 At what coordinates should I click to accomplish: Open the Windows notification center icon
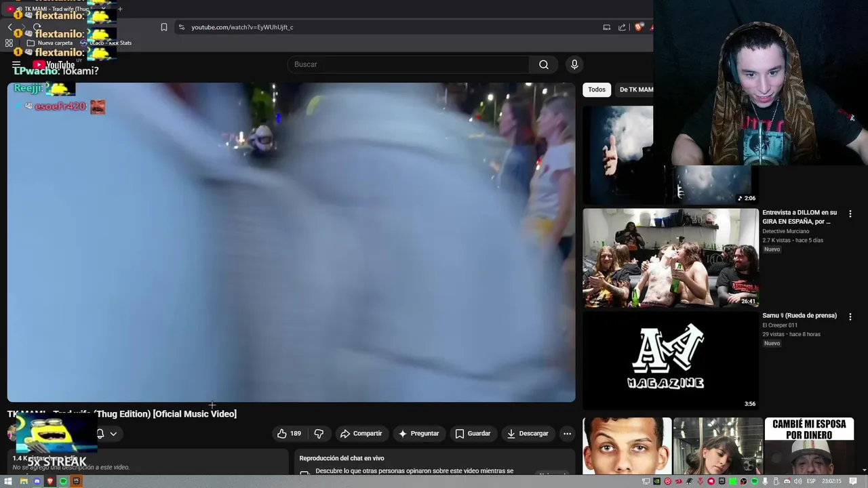852,481
